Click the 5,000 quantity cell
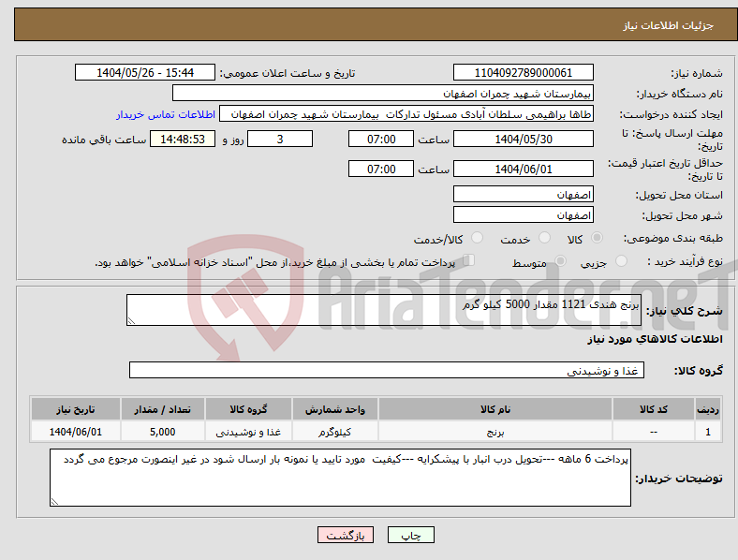 162,432
